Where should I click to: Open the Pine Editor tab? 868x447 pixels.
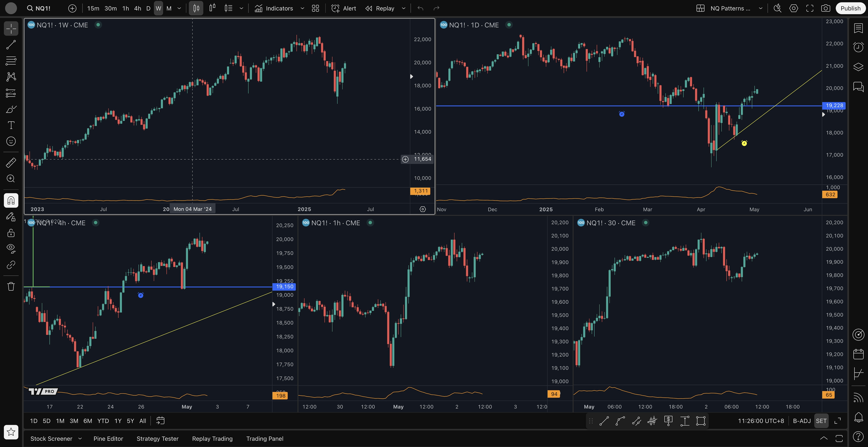108,439
